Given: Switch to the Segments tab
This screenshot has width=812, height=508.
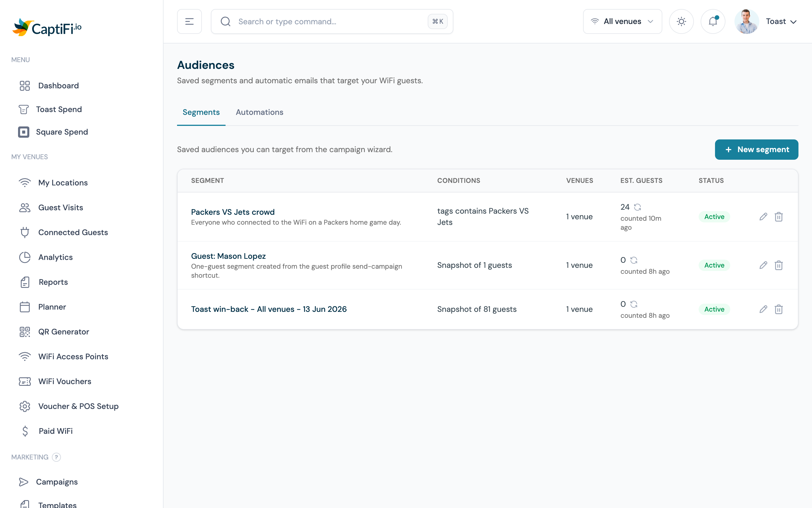Looking at the screenshot, I should 201,112.
